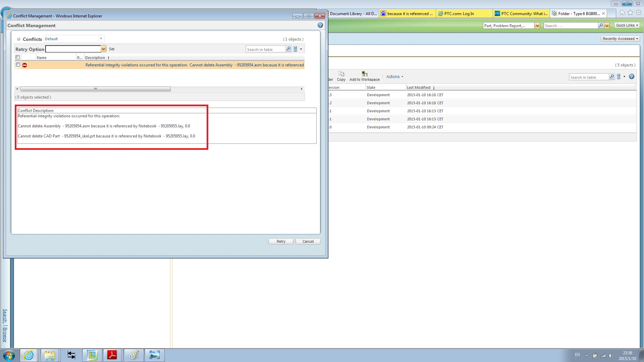Open the Paint taskbar icon
Viewport: 644px width, 362px height.
click(x=133, y=355)
